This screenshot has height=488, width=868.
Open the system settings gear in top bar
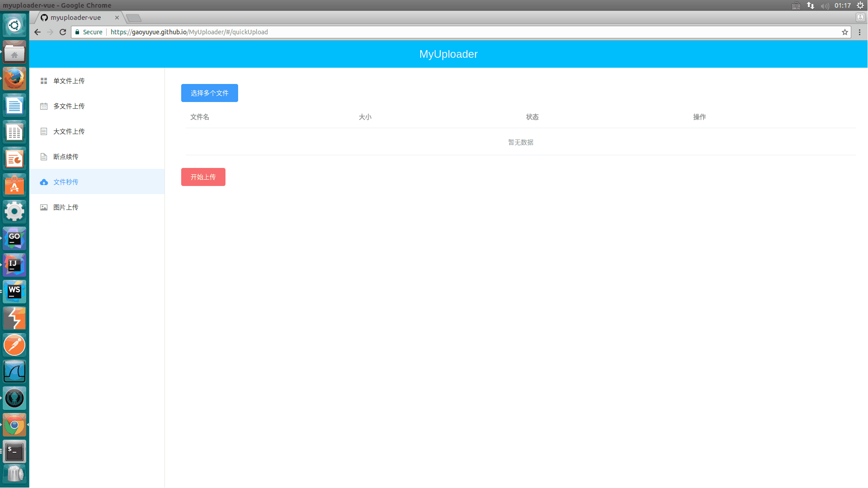[860, 5]
